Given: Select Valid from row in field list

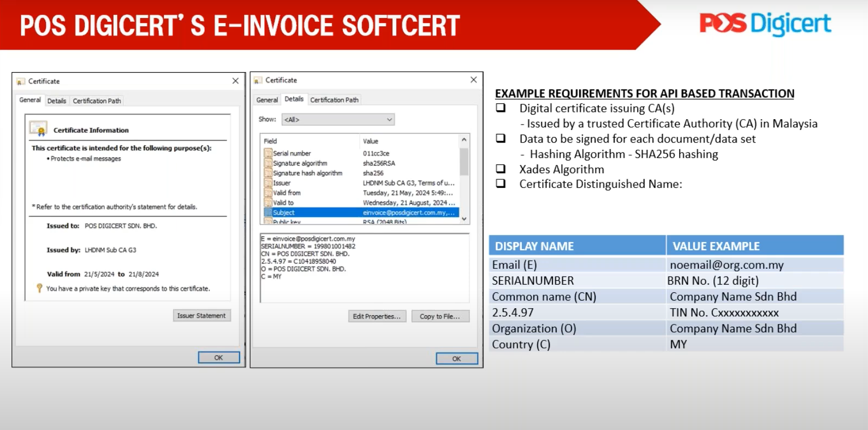Looking at the screenshot, I should (x=361, y=193).
